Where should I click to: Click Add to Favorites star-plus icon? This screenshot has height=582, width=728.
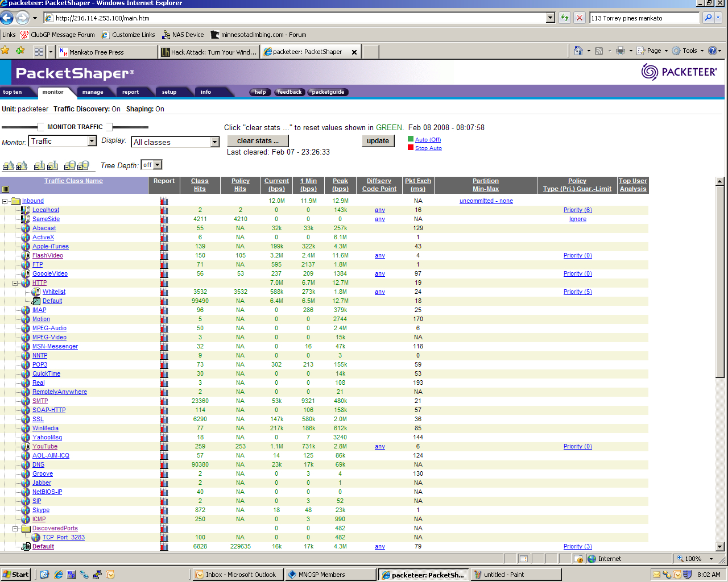tap(20, 51)
